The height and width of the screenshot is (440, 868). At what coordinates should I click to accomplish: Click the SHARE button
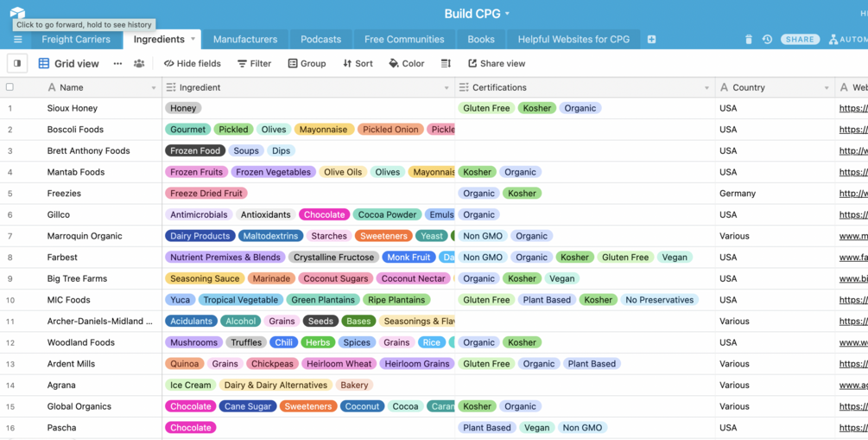click(800, 40)
